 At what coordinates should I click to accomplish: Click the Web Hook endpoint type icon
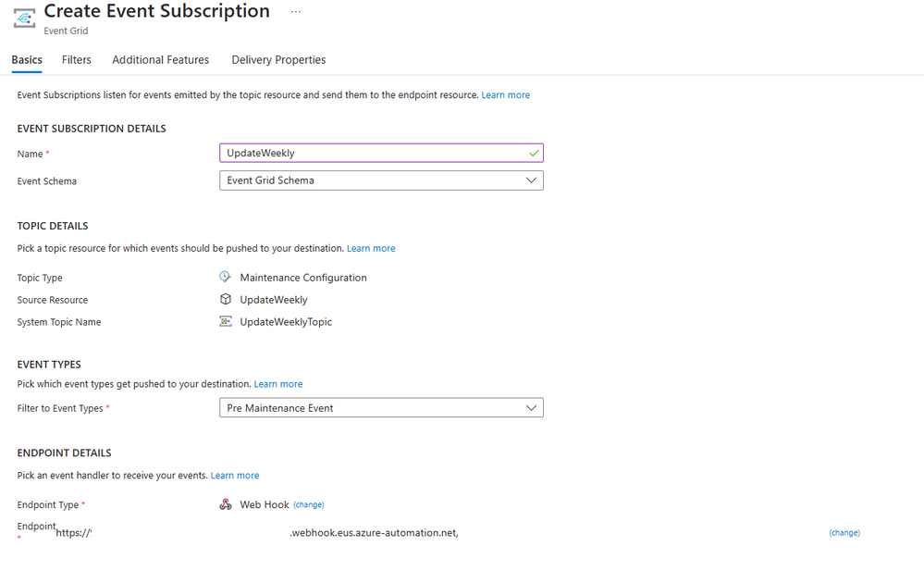coord(226,504)
